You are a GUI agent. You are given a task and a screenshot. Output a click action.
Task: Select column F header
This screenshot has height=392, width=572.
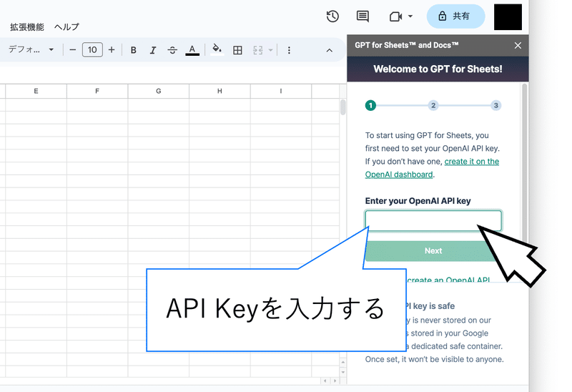97,92
